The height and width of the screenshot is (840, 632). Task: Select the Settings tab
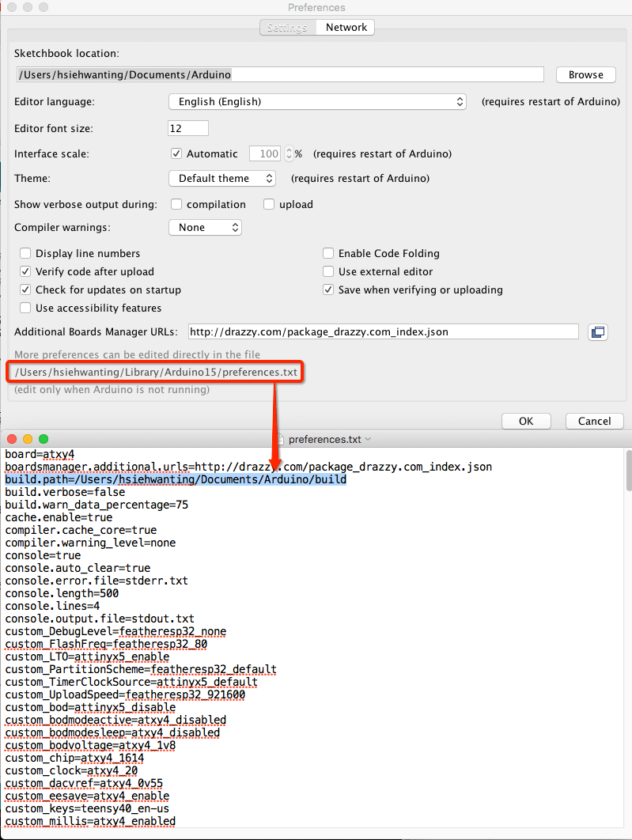click(287, 28)
